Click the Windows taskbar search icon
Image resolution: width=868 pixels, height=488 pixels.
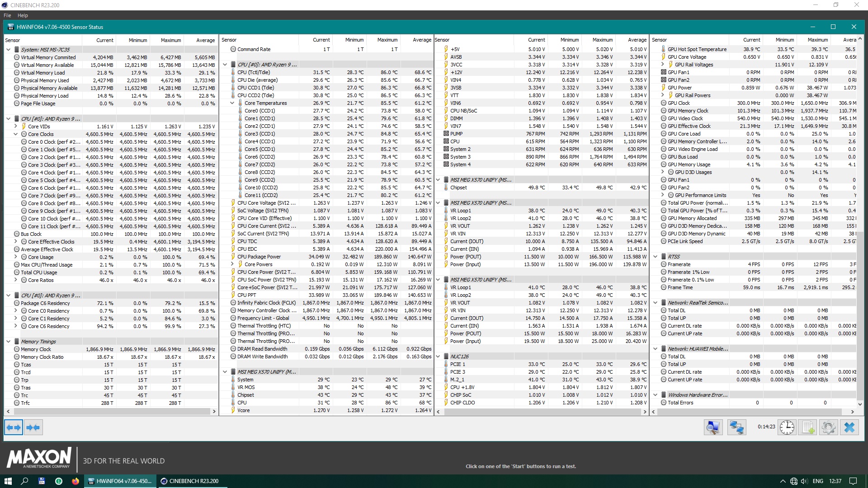coord(24,481)
